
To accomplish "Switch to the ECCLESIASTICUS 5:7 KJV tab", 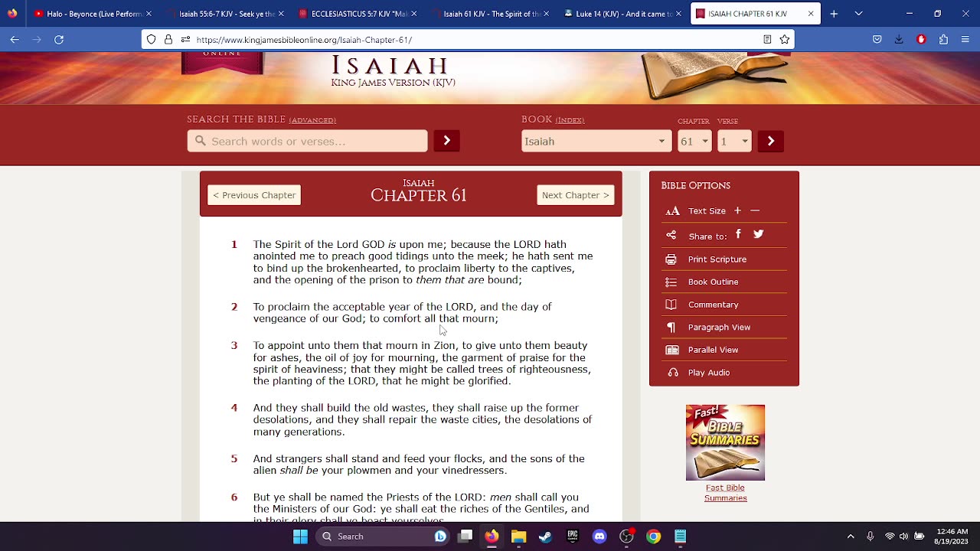I will point(358,14).
